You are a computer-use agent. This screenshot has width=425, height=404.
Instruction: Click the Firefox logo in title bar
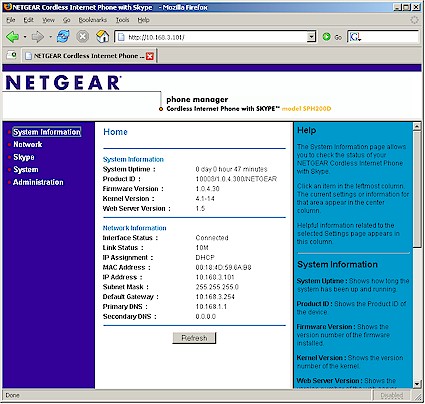click(8, 7)
